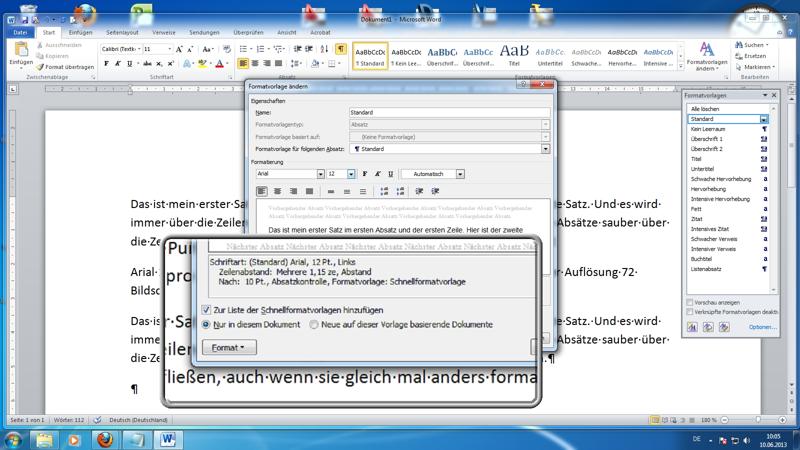Select 'Nur in diesem Dokument' radio button
This screenshot has width=800, height=450.
(x=206, y=324)
